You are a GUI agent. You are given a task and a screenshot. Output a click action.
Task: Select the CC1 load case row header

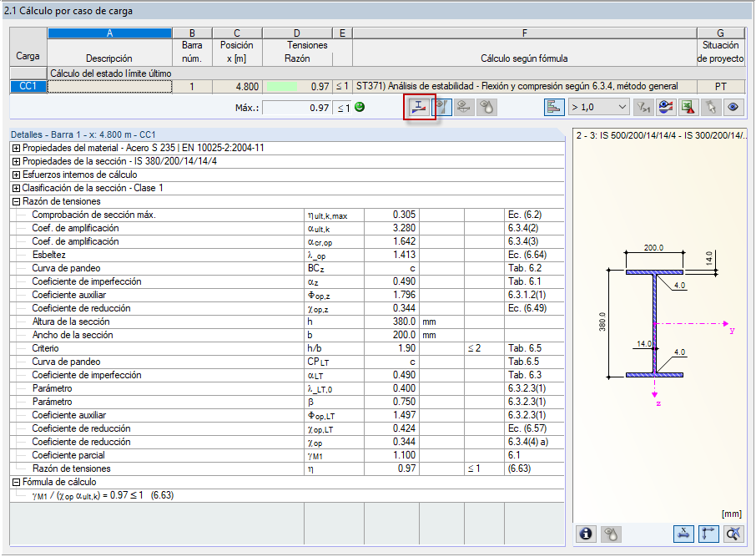pos(28,86)
